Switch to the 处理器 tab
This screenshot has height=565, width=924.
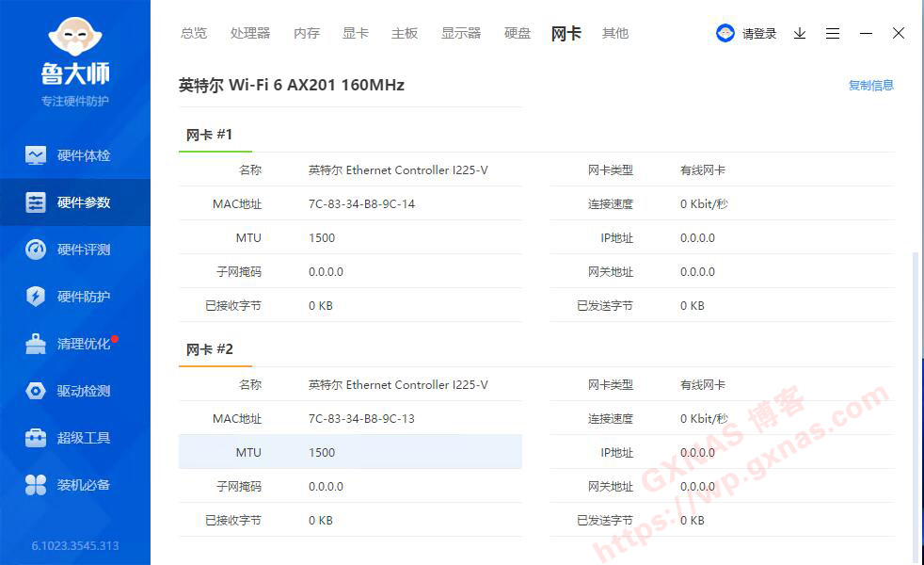[x=250, y=33]
